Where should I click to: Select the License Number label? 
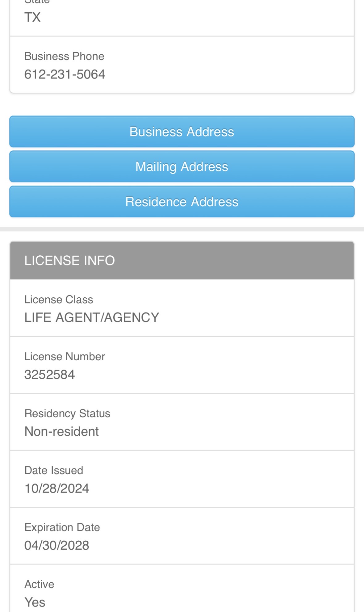point(65,356)
